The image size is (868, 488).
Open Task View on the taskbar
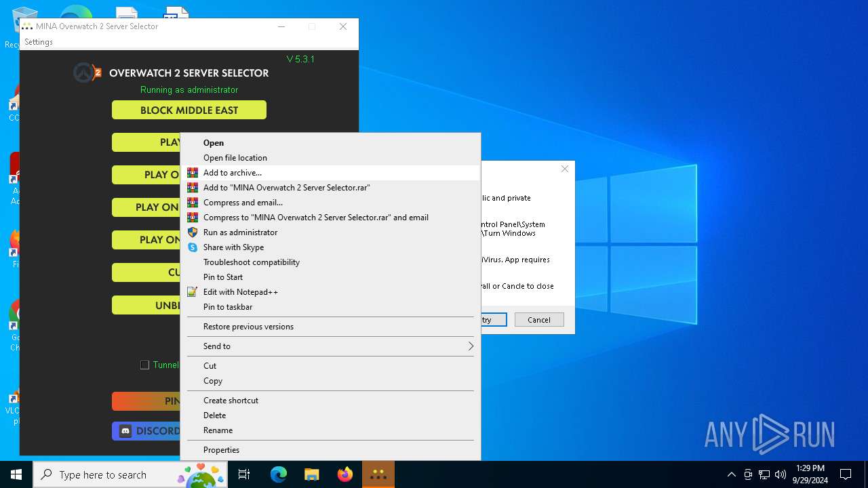tap(244, 474)
